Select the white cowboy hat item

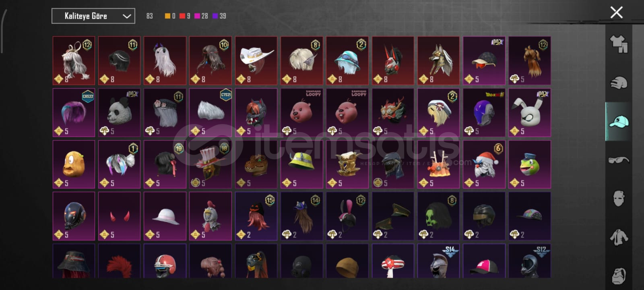(256, 60)
